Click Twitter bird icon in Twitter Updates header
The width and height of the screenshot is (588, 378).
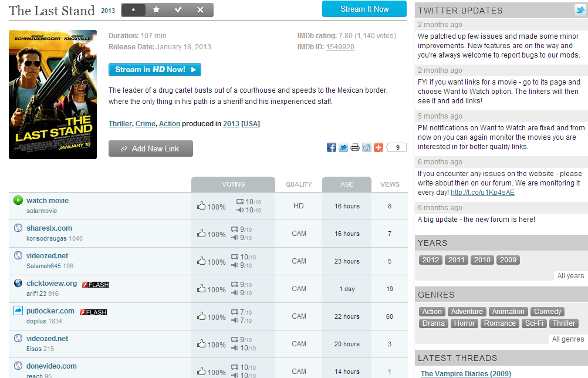coord(580,10)
